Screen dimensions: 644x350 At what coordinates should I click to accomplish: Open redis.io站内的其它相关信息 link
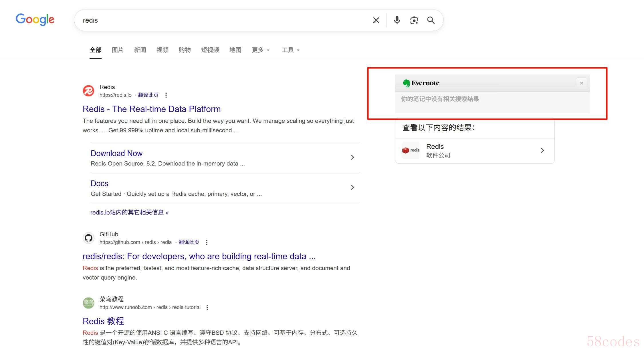tap(129, 213)
